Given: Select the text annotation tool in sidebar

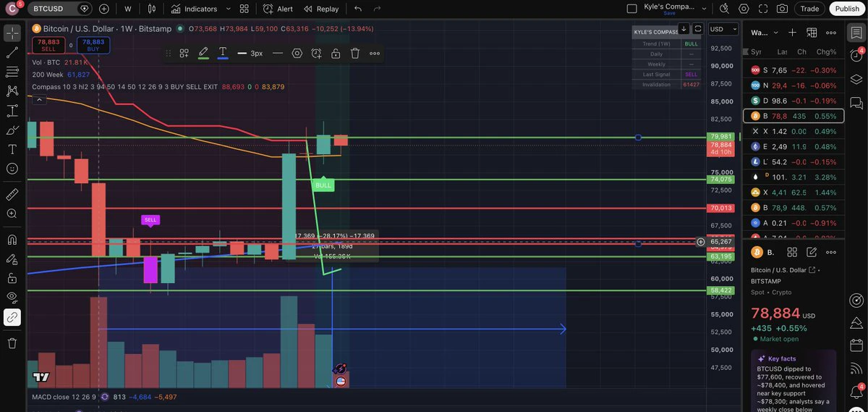Looking at the screenshot, I should pos(12,149).
